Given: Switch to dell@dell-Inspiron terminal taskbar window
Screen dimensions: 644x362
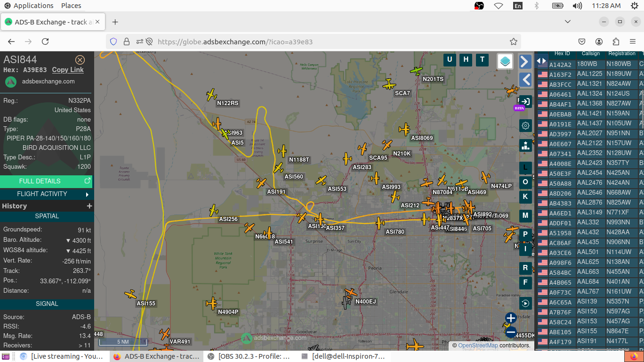Looking at the screenshot, I should tap(343, 356).
